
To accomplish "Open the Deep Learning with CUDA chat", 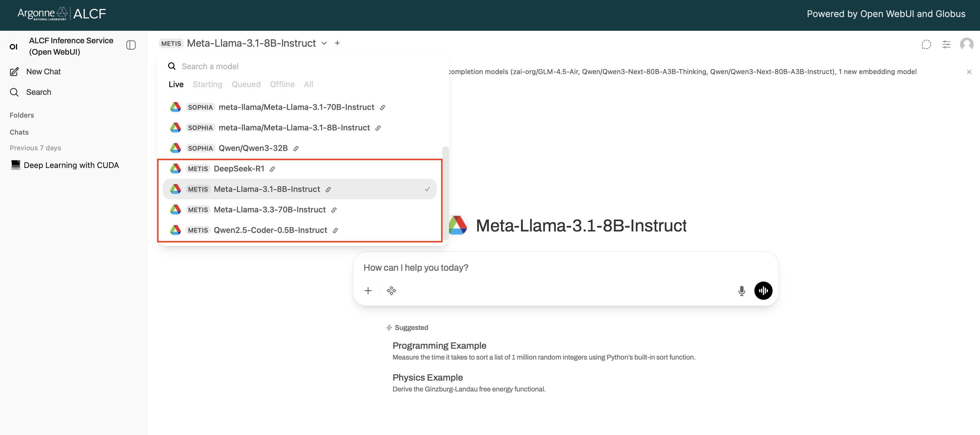I will pos(72,165).
